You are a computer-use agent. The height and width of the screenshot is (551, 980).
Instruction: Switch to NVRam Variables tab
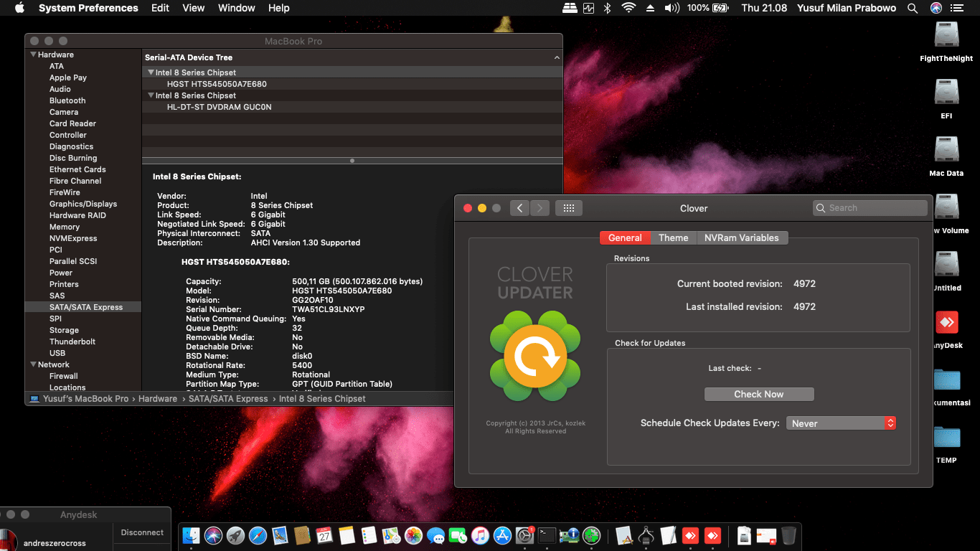[742, 237]
